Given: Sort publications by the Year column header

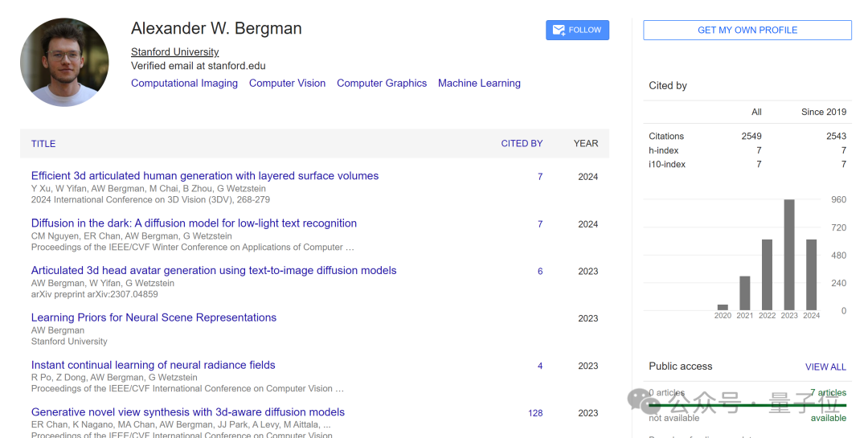Looking at the screenshot, I should point(586,144).
